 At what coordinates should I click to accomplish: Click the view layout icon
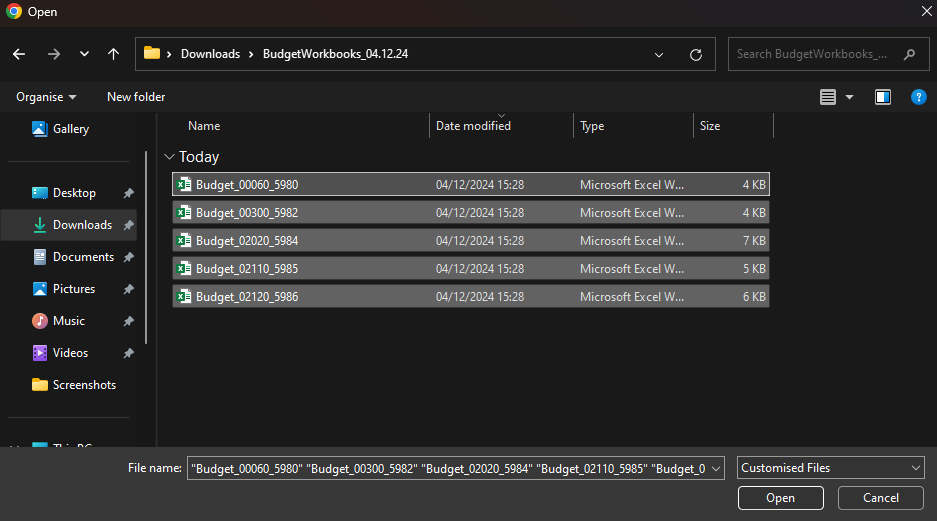(828, 97)
